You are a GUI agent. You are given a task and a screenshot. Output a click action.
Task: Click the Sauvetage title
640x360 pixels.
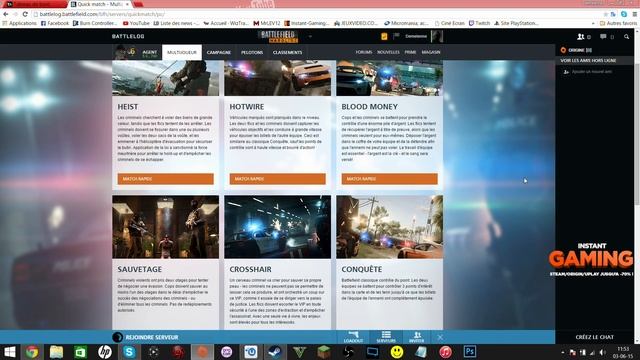140,269
